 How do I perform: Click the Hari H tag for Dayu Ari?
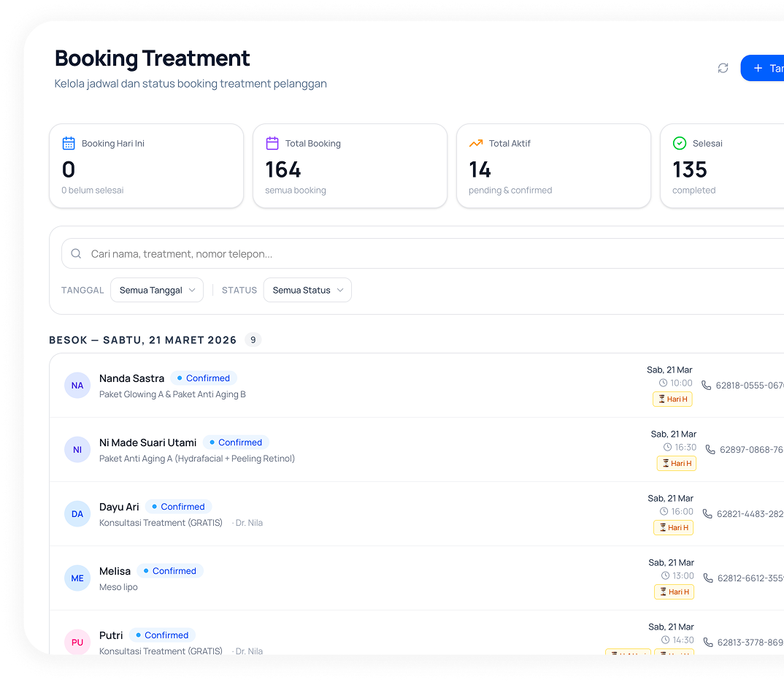click(673, 527)
